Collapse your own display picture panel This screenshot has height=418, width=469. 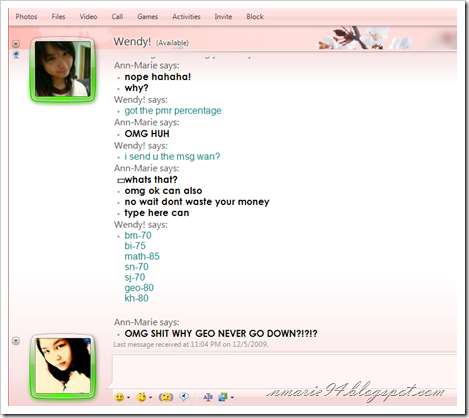(16, 341)
